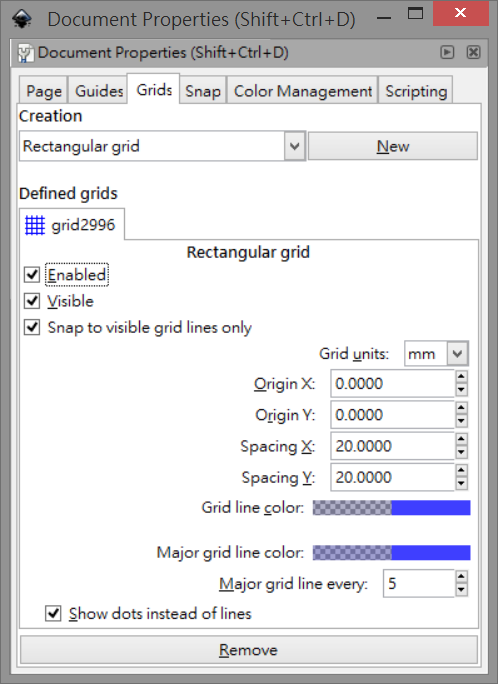Decrease Spacing Y with down arrow
This screenshot has height=684, width=498.
tap(461, 484)
